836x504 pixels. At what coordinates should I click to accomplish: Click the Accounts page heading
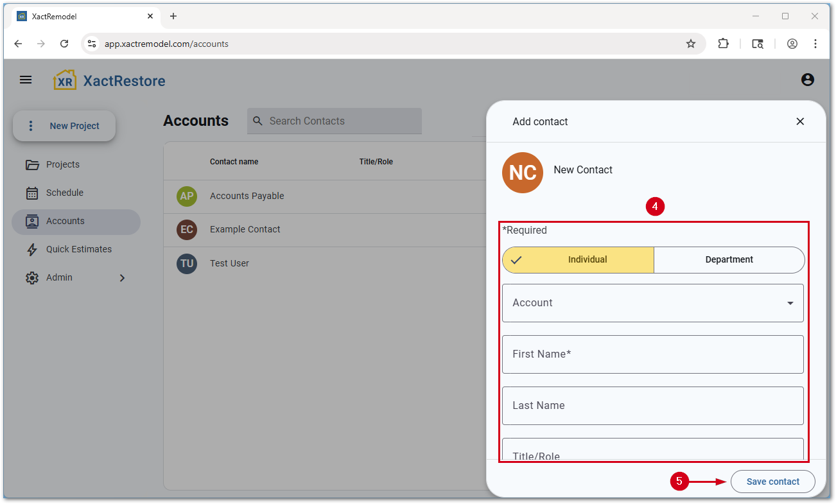[x=196, y=121]
